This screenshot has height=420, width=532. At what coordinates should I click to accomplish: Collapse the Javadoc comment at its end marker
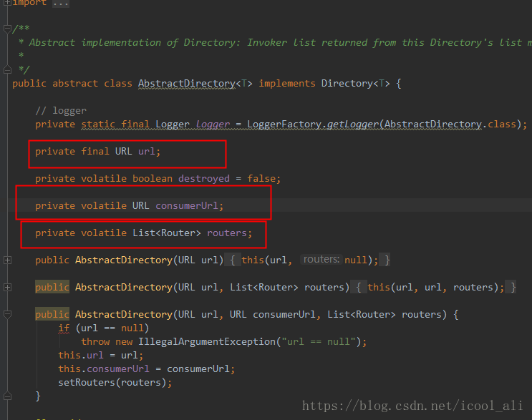7,70
